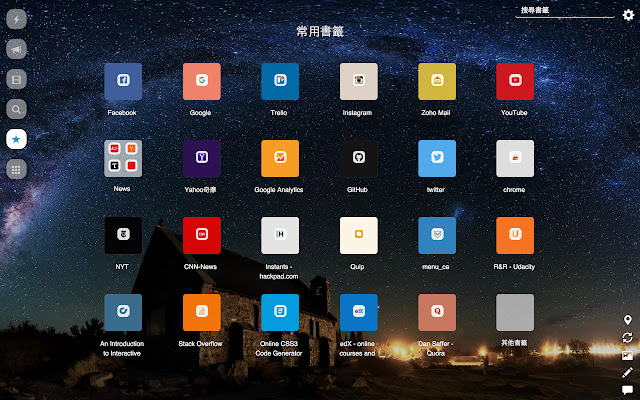Open the apps grid sidebar icon
This screenshot has width=640, height=400.
click(x=16, y=170)
